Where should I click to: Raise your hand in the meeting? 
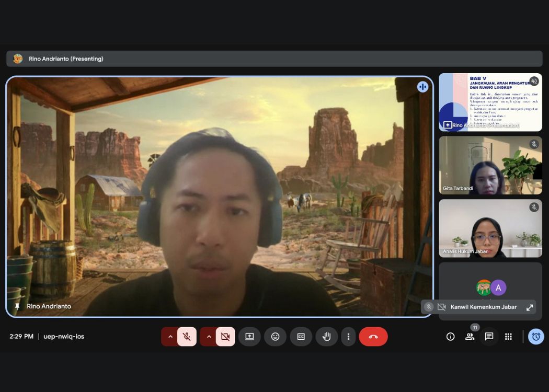pos(327,337)
